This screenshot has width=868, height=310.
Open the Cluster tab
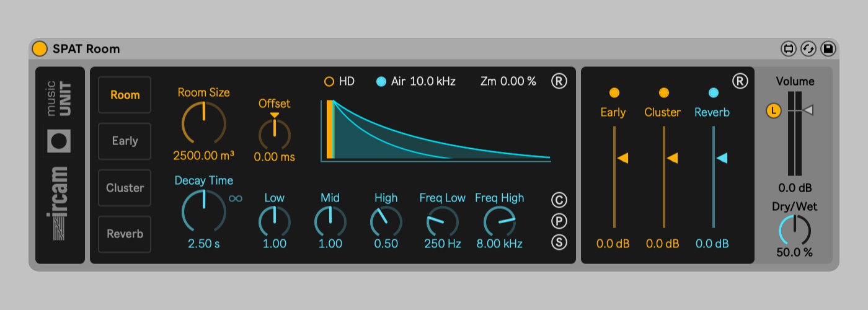(125, 188)
